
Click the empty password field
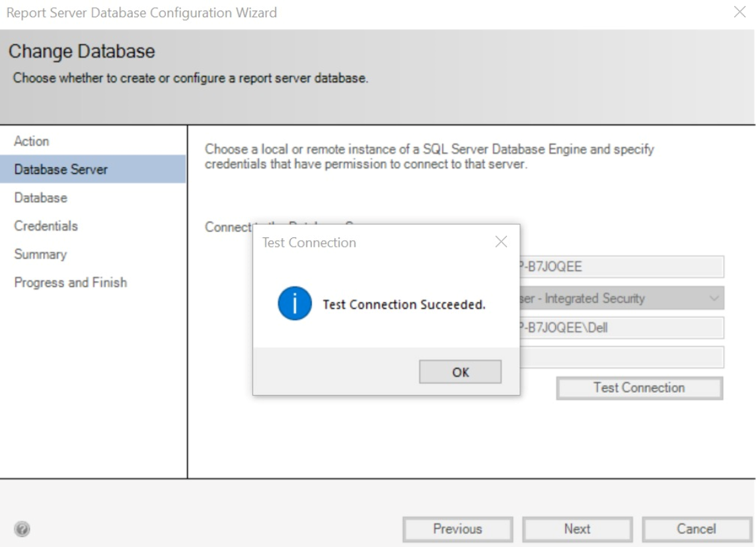pyautogui.click(x=621, y=357)
